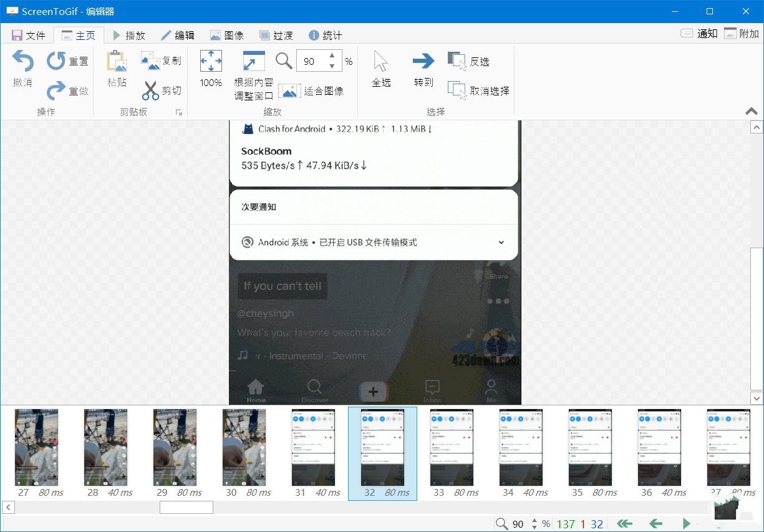Increase ribbon zoom value with up arrow
764x532 pixels.
pos(332,56)
